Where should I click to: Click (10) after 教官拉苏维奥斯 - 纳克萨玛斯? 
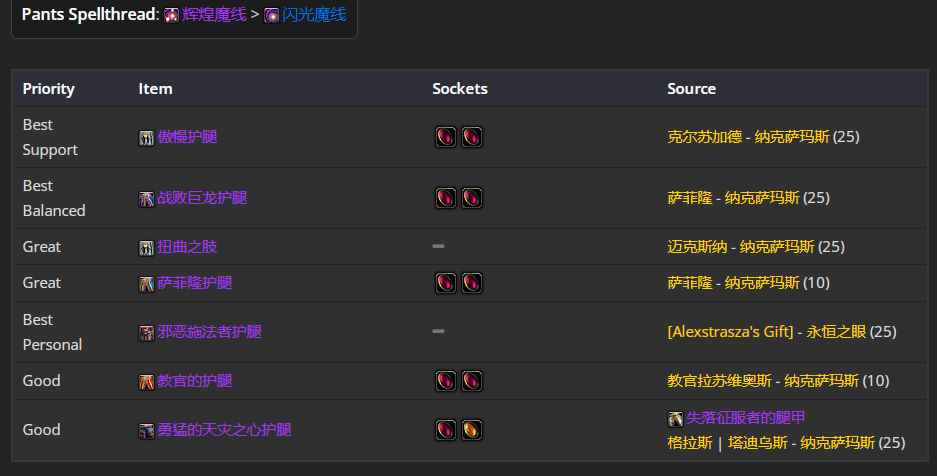[875, 381]
